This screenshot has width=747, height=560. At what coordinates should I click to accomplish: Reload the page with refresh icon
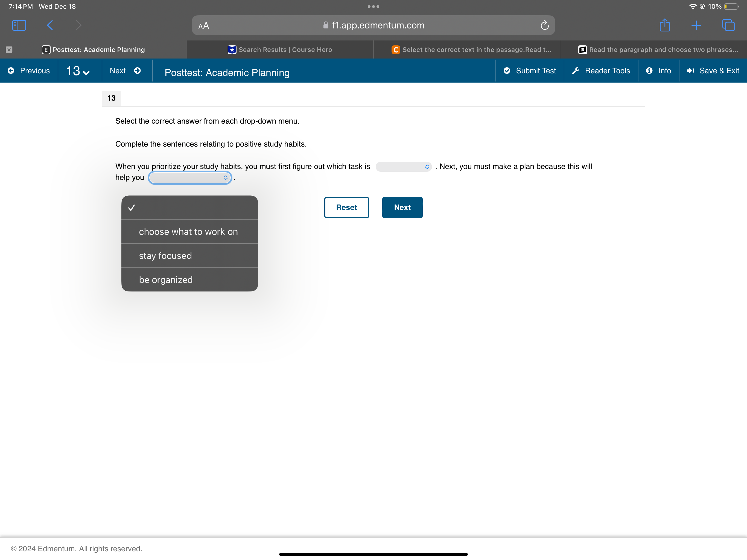[544, 25]
